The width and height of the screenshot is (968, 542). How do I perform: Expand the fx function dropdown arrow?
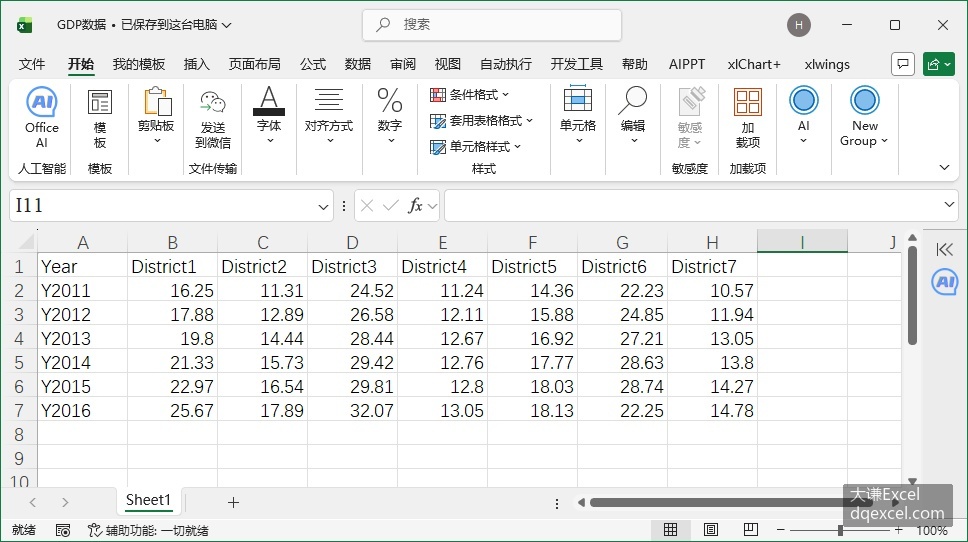(432, 206)
